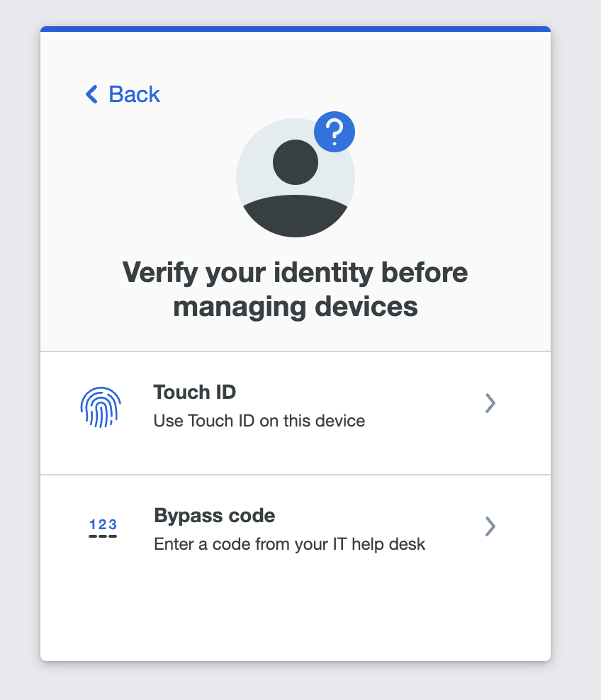Click the blue back chevron arrow

click(x=91, y=94)
